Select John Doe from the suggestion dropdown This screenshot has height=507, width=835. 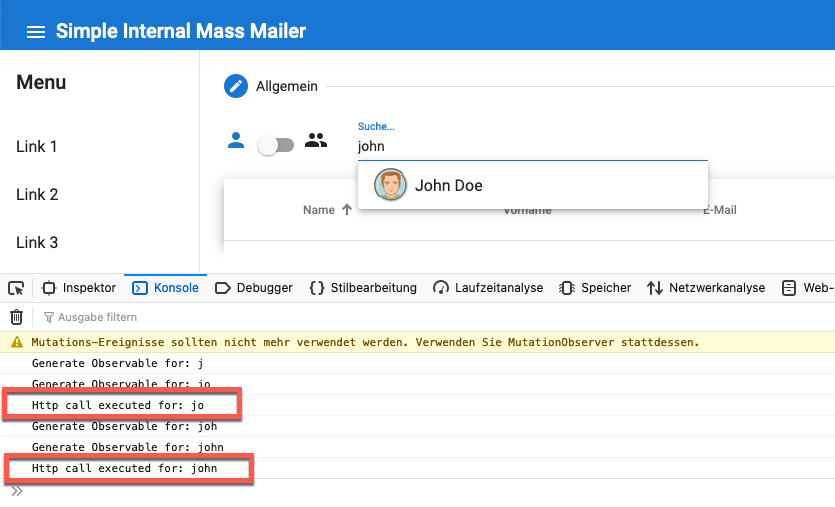pos(448,185)
